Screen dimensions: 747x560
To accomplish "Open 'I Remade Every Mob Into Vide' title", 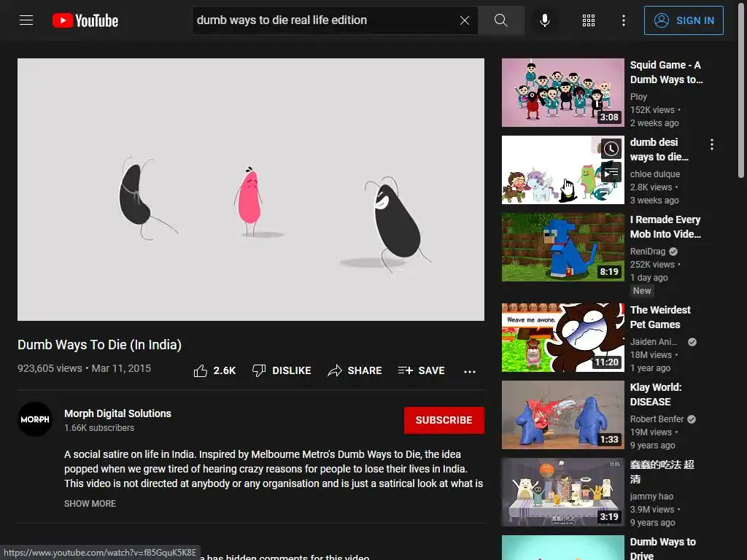I will 665,227.
